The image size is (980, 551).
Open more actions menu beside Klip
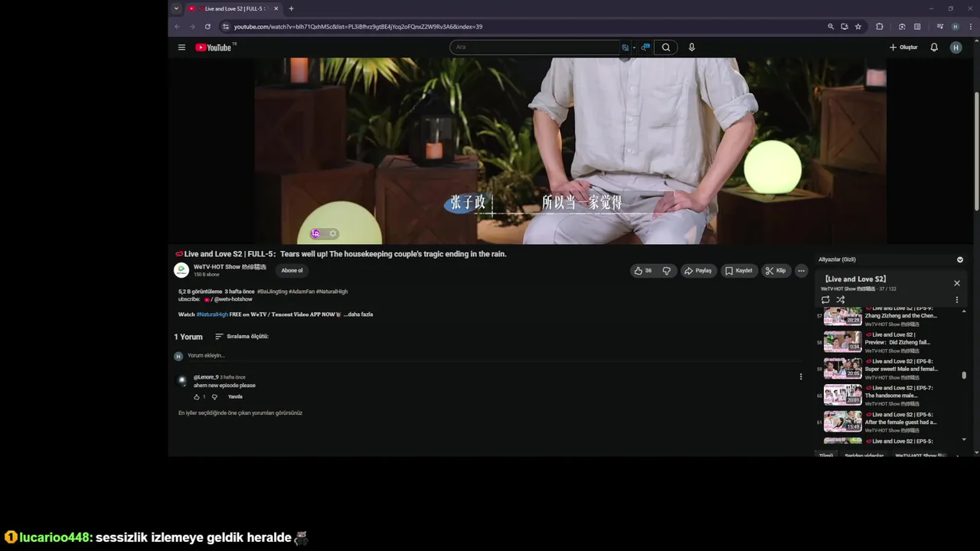pyautogui.click(x=801, y=270)
